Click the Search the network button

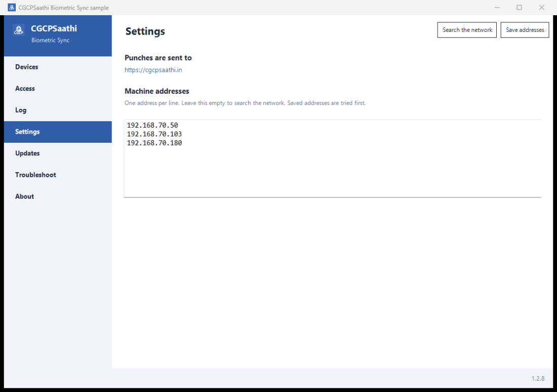click(x=467, y=30)
